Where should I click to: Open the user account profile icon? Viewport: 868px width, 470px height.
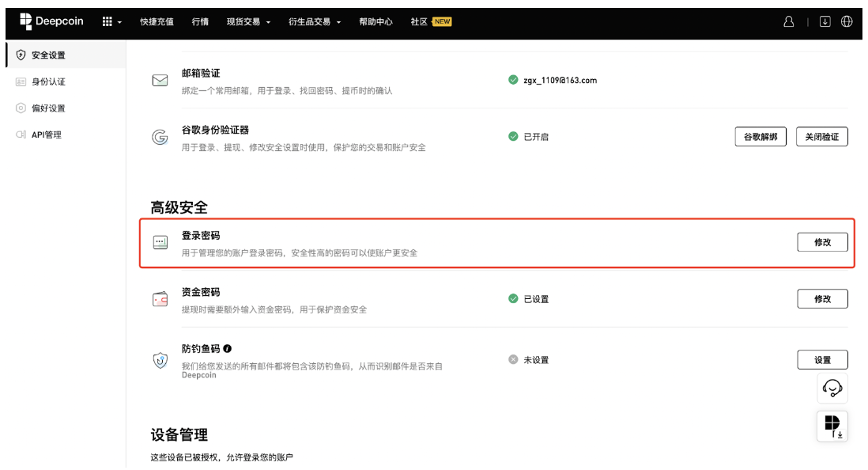pyautogui.click(x=788, y=22)
